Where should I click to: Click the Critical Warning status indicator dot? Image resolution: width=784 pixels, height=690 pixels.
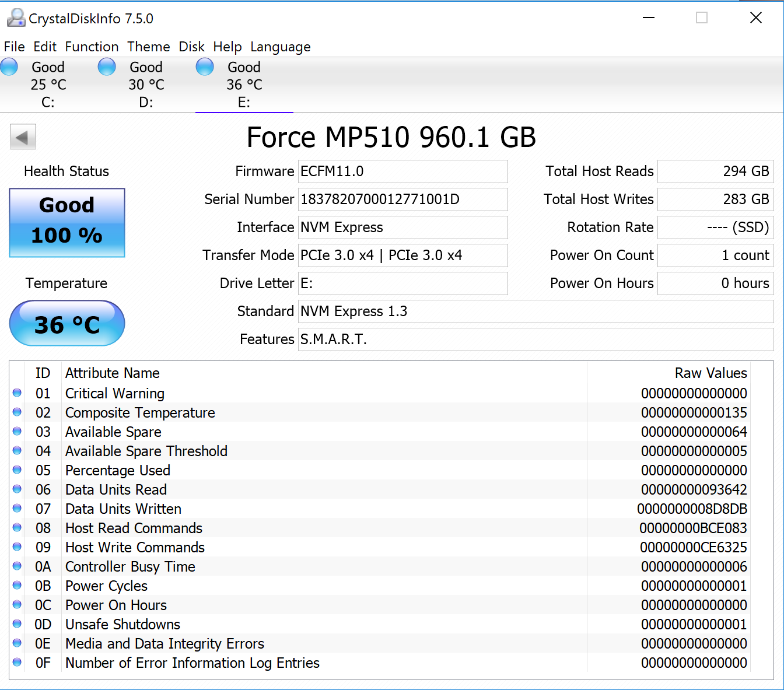pyautogui.click(x=17, y=393)
